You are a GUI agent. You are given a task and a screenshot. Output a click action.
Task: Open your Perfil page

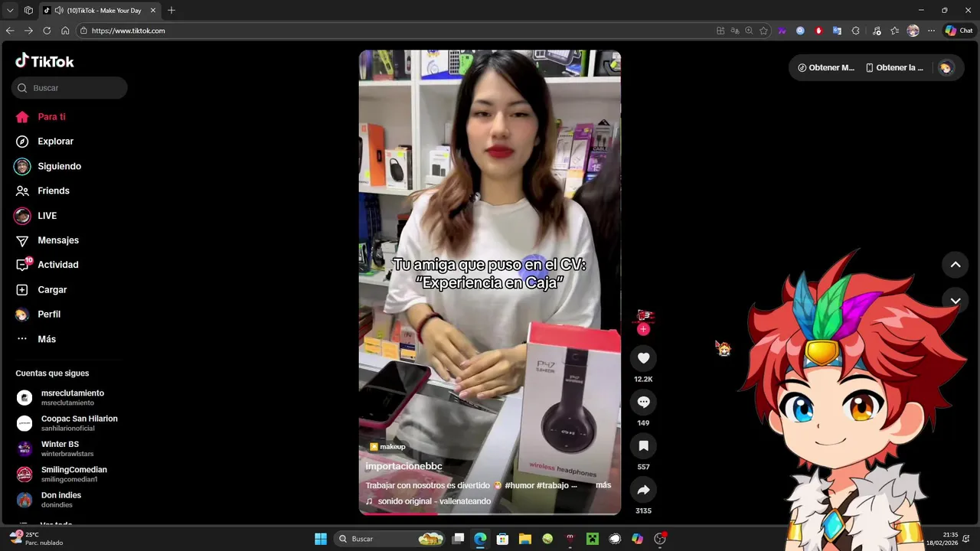click(38, 315)
